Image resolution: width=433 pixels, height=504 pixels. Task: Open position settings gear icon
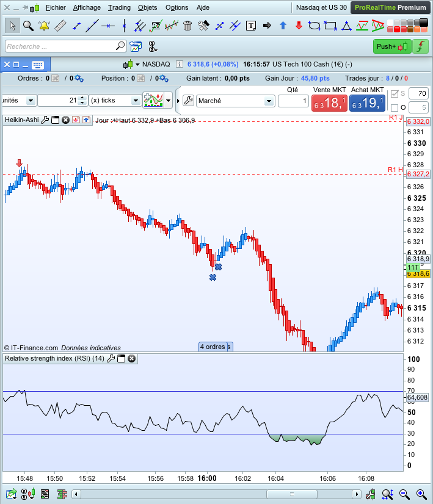click(x=164, y=79)
